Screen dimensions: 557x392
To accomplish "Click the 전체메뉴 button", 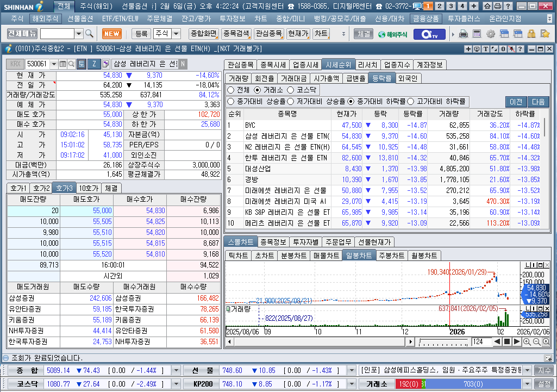I will tap(22, 33).
